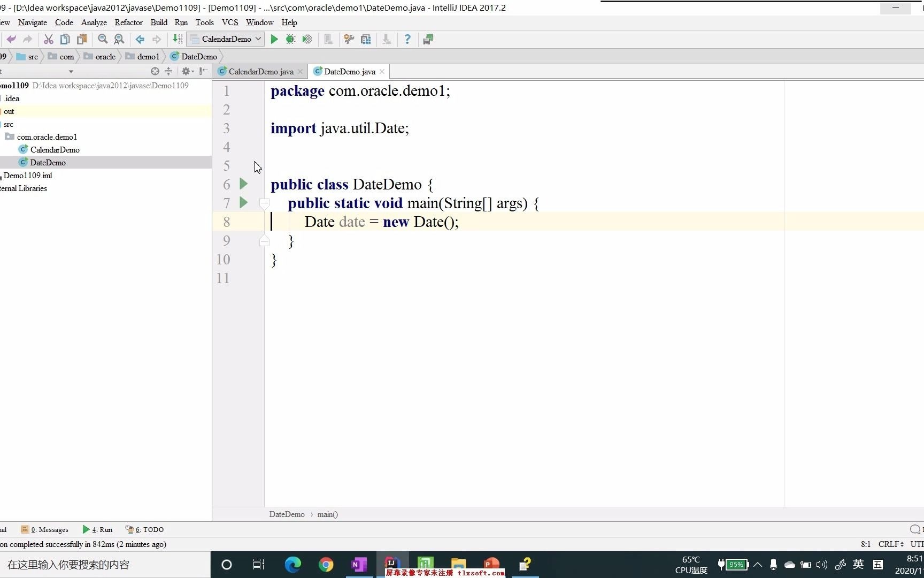924x578 pixels.
Task: Open Google Chrome from taskbar
Action: (x=326, y=565)
